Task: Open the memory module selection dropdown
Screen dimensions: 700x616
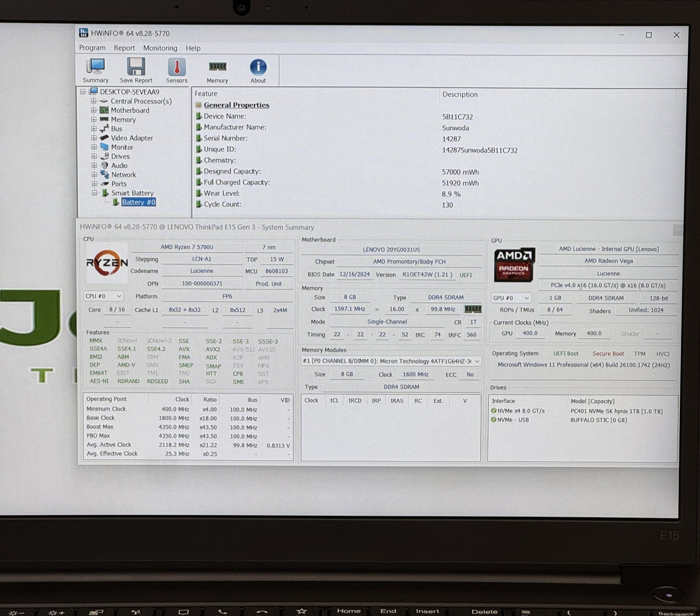Action: (391, 361)
